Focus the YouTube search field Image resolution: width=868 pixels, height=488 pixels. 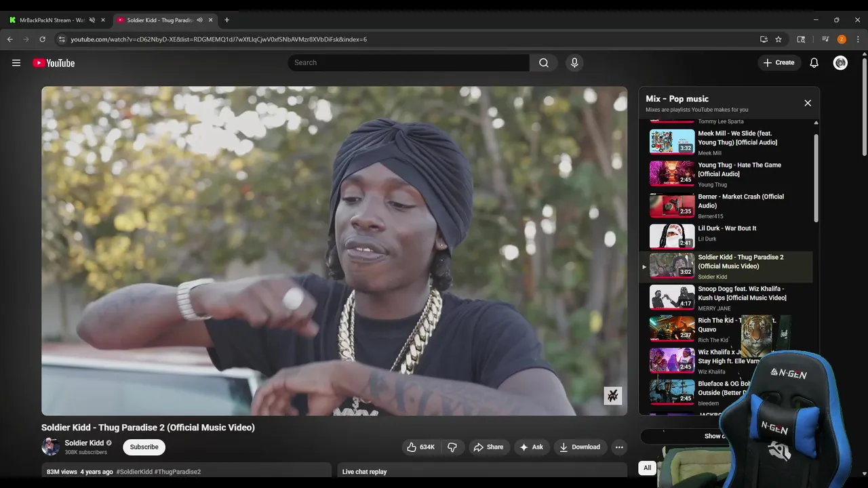408,63
